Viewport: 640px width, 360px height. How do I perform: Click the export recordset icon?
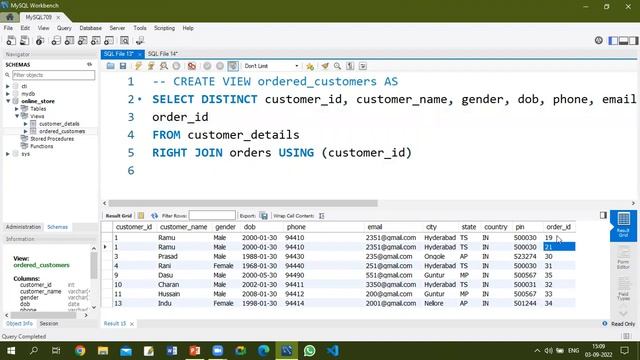point(264,216)
